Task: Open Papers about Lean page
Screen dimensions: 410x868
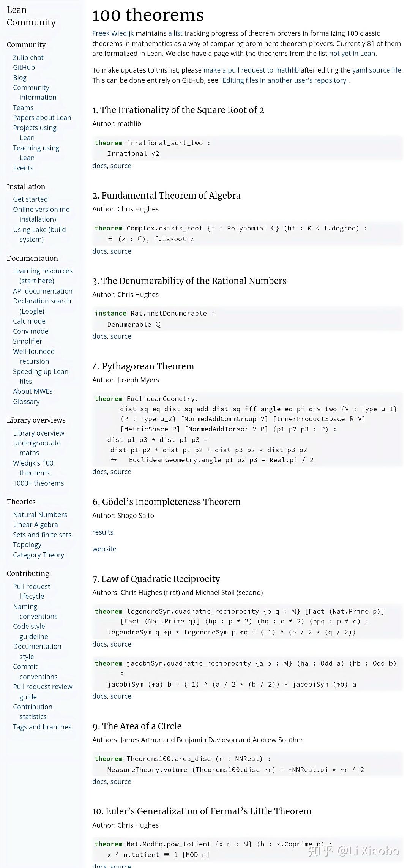Action: pyautogui.click(x=42, y=117)
